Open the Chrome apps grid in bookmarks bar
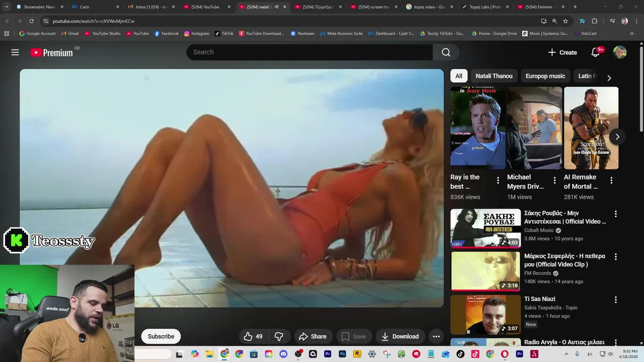This screenshot has height=362, width=644. point(7,34)
